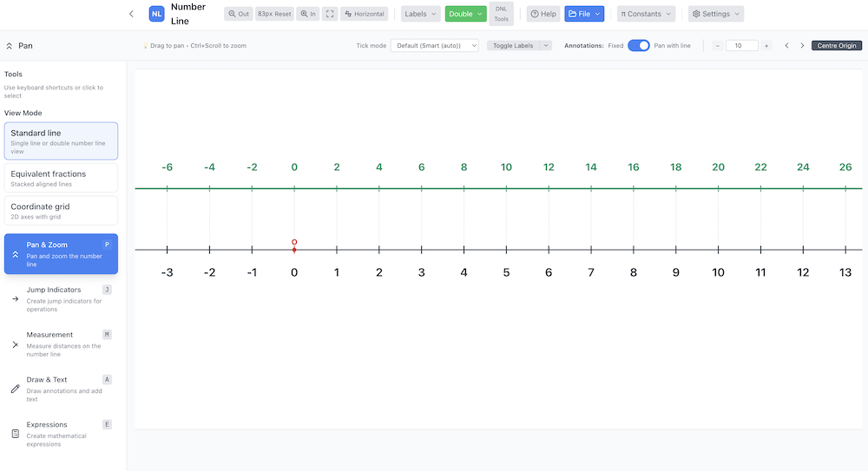Open the File menu
868x471 pixels.
584,14
